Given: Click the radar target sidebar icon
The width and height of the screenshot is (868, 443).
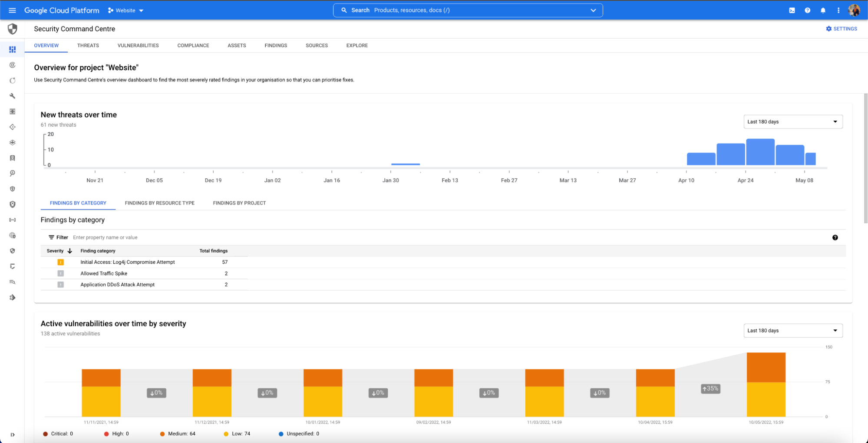Looking at the screenshot, I should tap(13, 65).
